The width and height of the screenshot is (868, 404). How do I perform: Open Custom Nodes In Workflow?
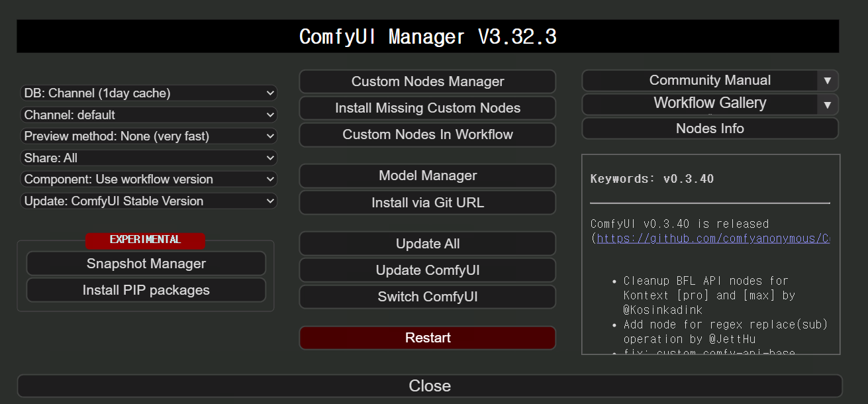(x=427, y=134)
